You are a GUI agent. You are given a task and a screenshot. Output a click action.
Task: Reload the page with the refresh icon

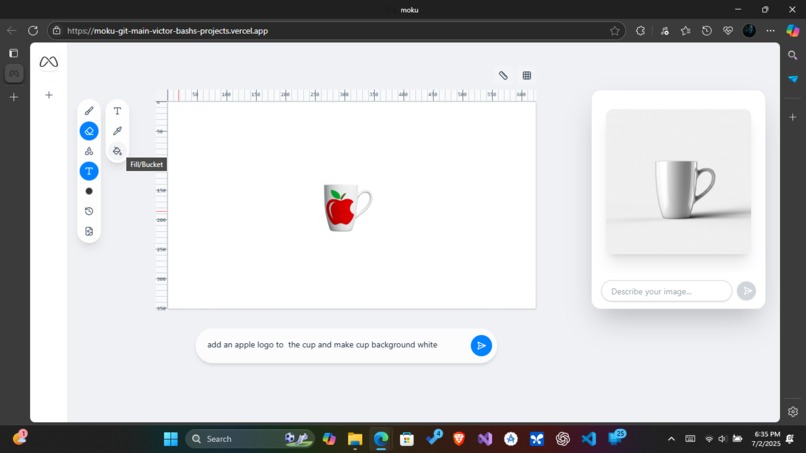[x=33, y=31]
